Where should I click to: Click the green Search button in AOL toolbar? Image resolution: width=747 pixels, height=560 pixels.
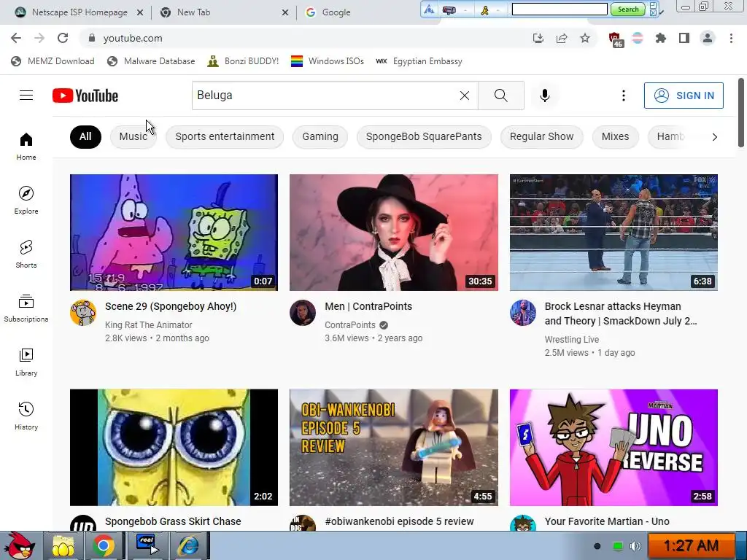(628, 9)
